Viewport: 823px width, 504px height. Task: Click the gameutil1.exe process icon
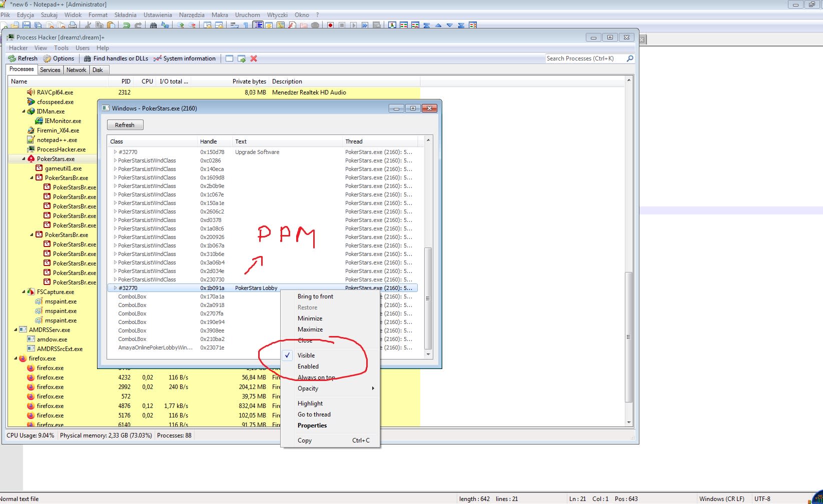[39, 168]
